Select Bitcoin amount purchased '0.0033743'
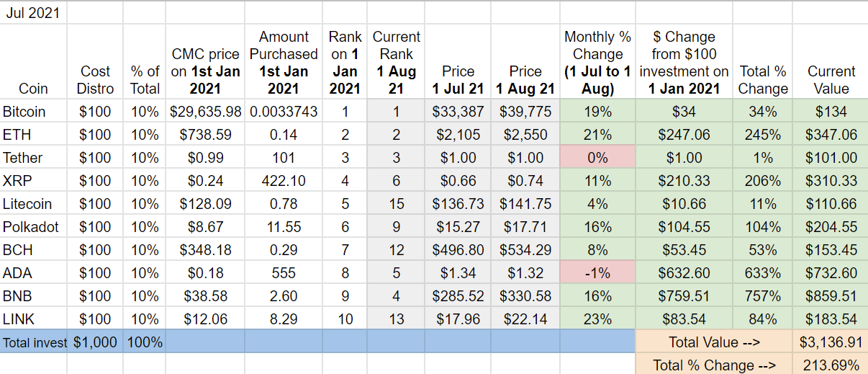 284,112
